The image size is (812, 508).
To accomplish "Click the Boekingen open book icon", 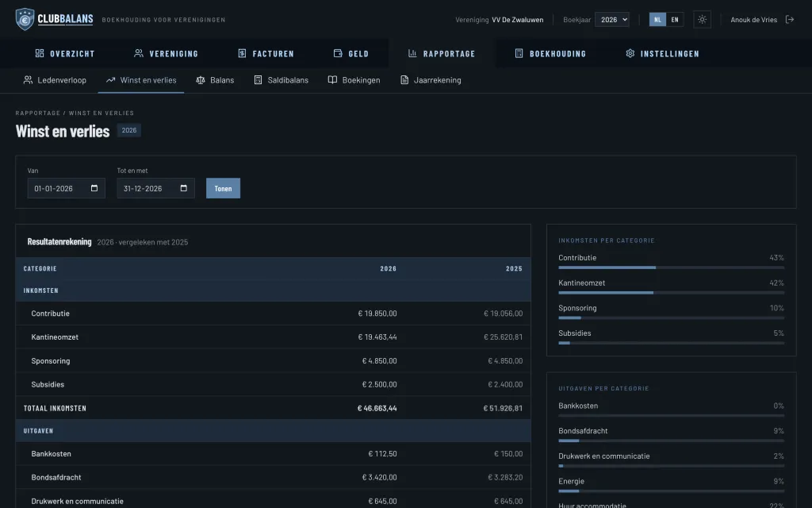I will coord(332,80).
